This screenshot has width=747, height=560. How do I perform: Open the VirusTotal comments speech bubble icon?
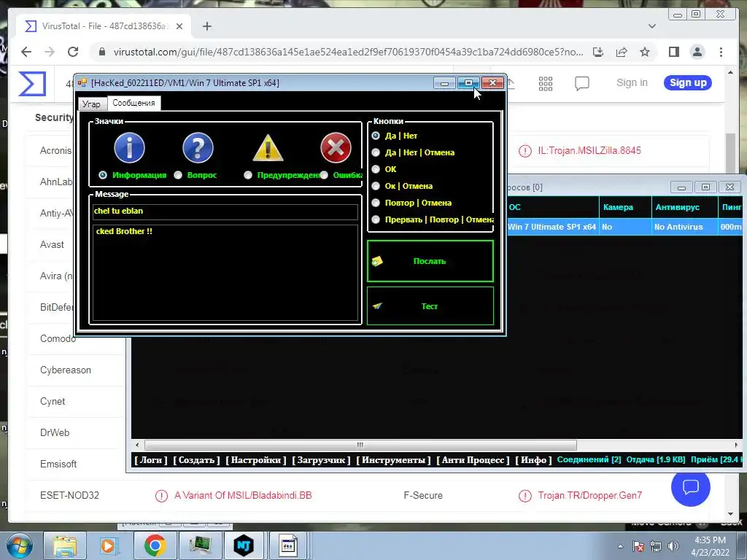581,83
